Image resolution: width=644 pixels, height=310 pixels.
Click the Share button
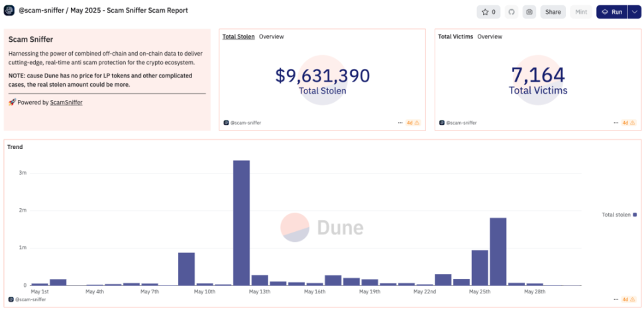tap(553, 12)
